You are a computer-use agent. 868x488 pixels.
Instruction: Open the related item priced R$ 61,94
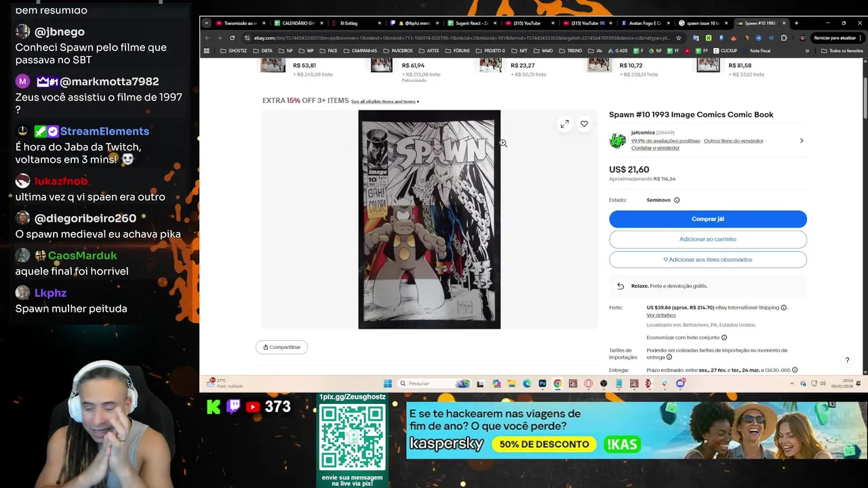[x=413, y=66]
